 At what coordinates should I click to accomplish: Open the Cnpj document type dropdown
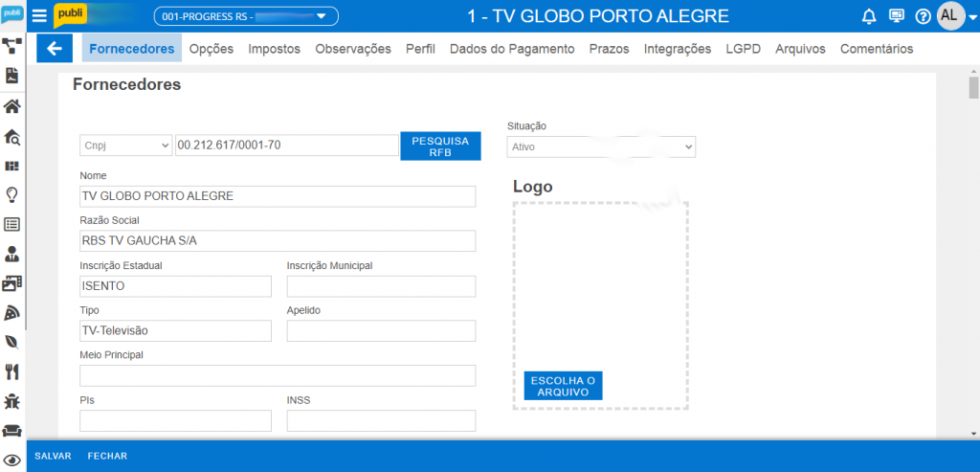click(x=125, y=145)
